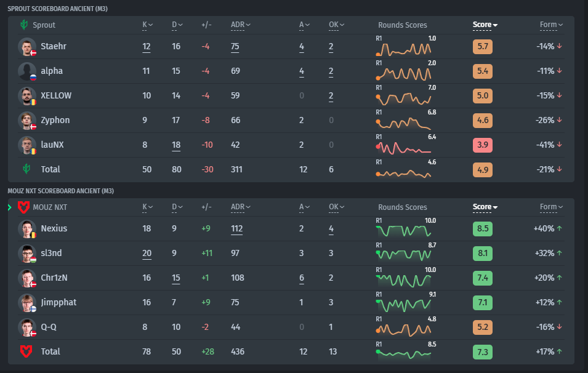Open alpha's silhouette avatar
This screenshot has height=373, width=588.
(x=27, y=71)
